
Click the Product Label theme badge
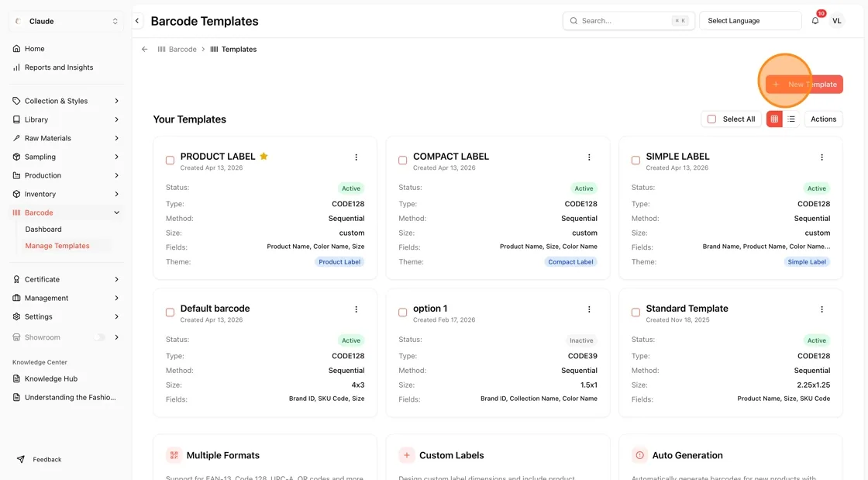[339, 262]
